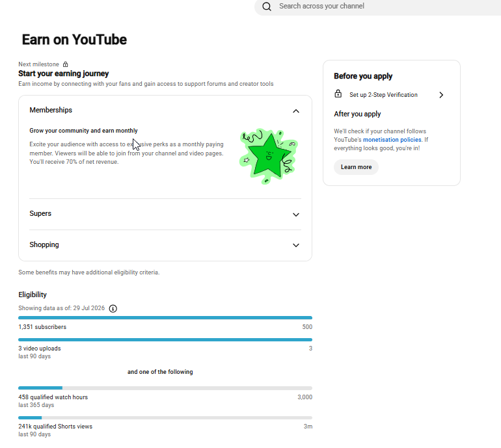Image resolution: width=501 pixels, height=448 pixels.
Task: Click the arrow next to 2-Step Verification
Action: tap(441, 95)
